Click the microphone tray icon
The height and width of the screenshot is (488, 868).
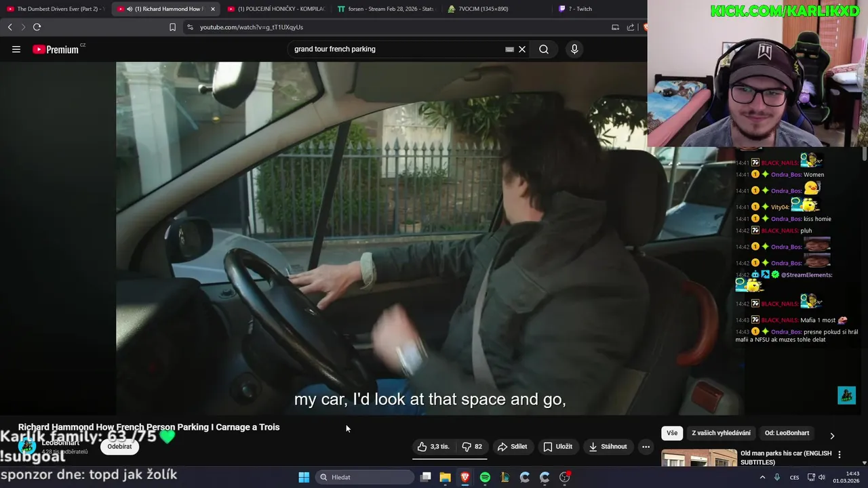click(776, 477)
